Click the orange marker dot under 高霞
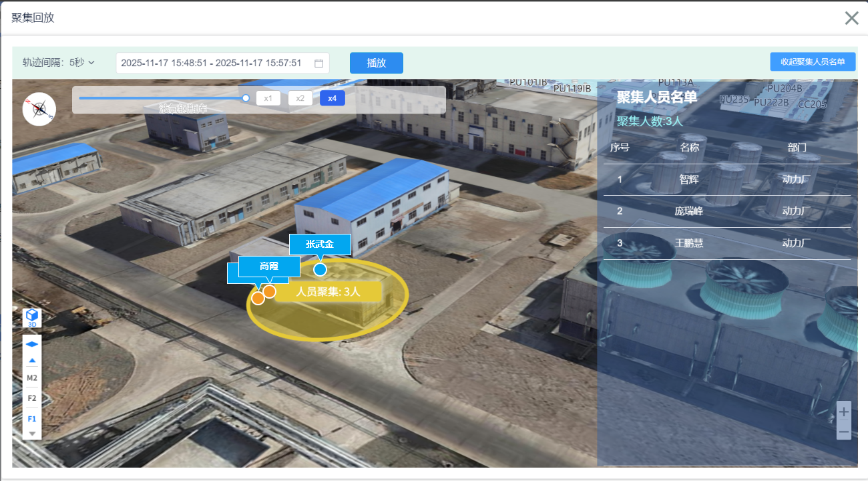 click(269, 291)
